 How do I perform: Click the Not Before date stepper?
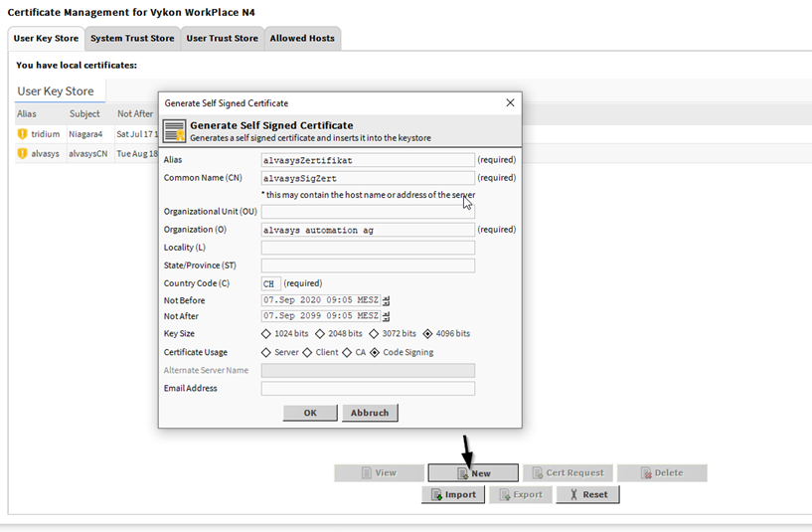pyautogui.click(x=386, y=300)
